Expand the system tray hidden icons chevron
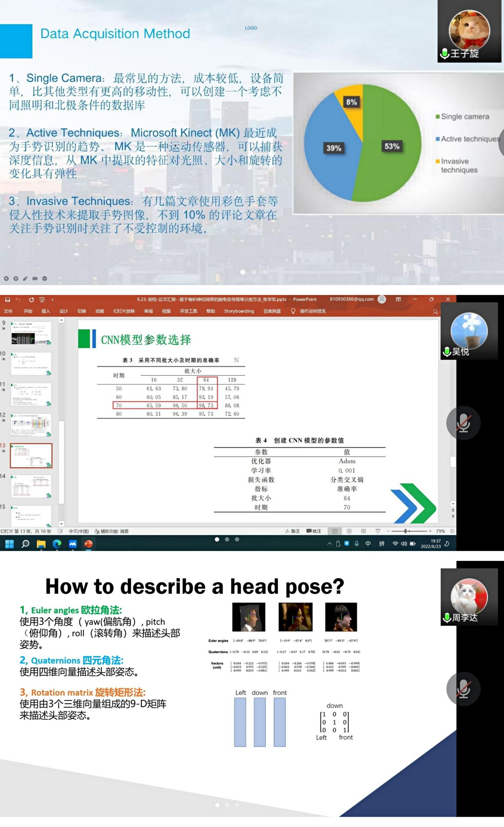This screenshot has height=827, width=504. click(329, 544)
